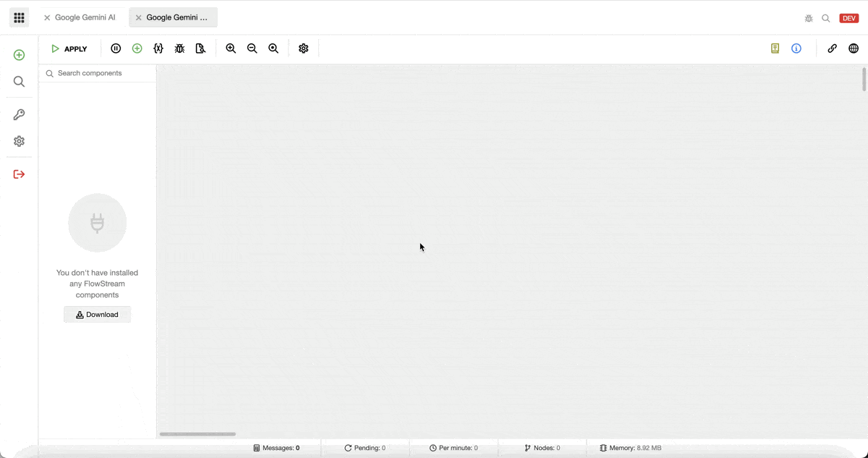Click the olive book icon in the toolbar
The width and height of the screenshot is (868, 458).
click(775, 48)
